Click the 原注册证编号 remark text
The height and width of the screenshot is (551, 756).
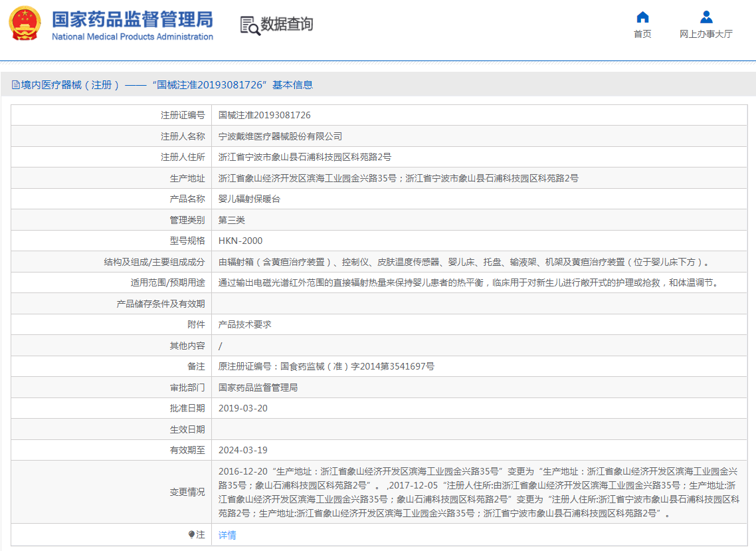(326, 367)
